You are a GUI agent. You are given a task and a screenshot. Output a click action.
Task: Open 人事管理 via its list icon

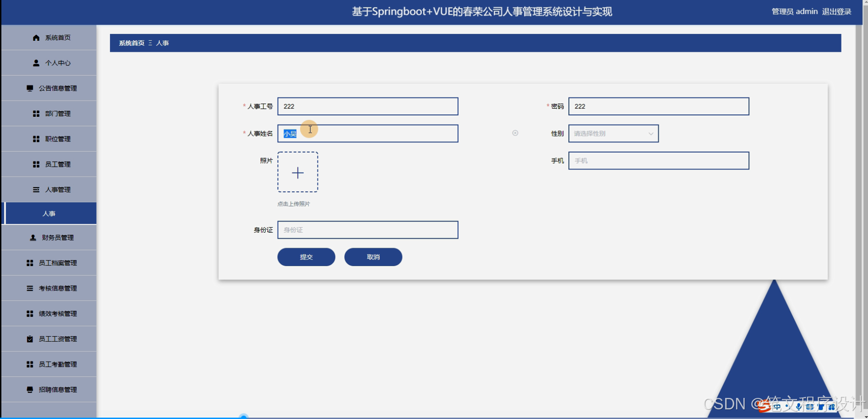36,189
